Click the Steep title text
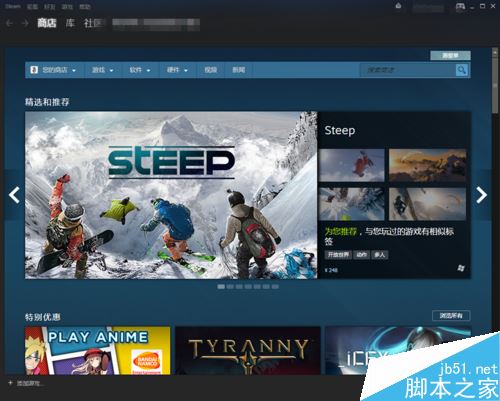 [340, 130]
